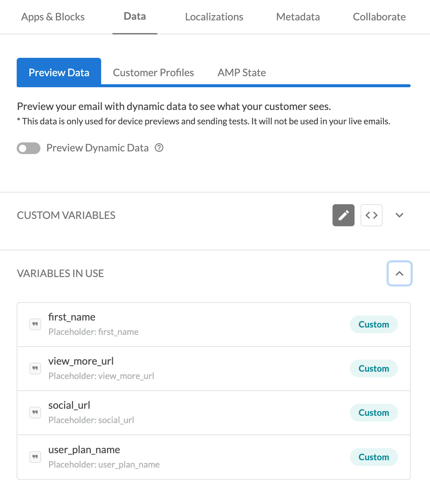Screen dimensions: 430x504
Task: Click the pencil edit icon for Custom Variables
Action: click(x=343, y=215)
